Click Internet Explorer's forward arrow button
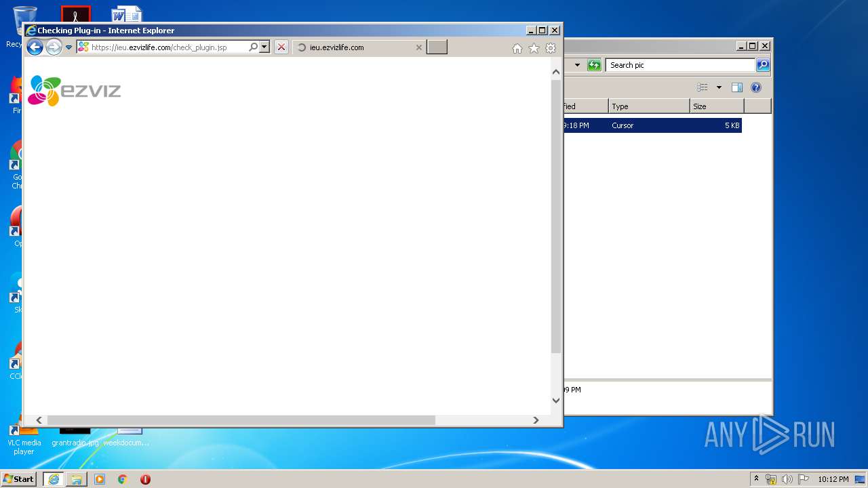The height and width of the screenshot is (488, 868). [54, 47]
